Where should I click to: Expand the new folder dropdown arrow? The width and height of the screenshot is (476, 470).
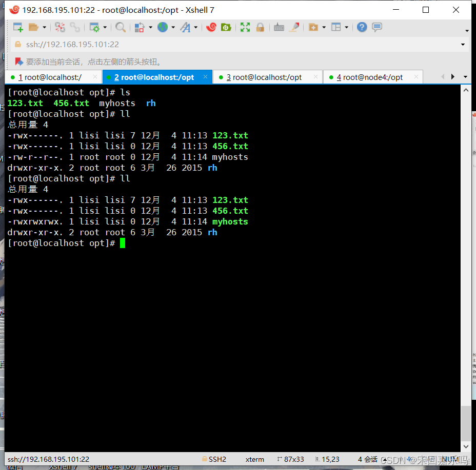point(324,28)
